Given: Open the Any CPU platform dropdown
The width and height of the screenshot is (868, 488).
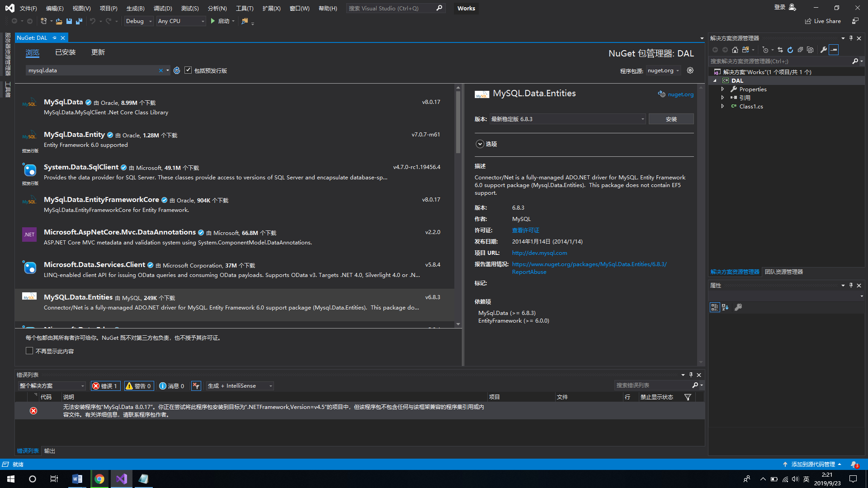Looking at the screenshot, I should (x=181, y=21).
